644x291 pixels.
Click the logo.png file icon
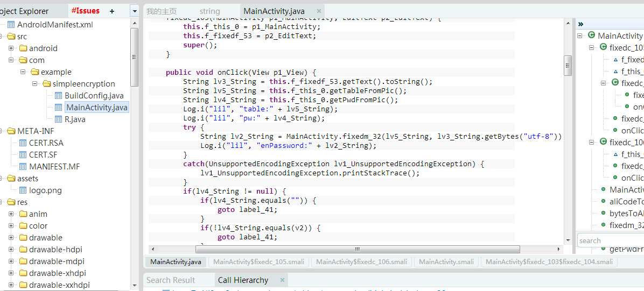coord(23,190)
